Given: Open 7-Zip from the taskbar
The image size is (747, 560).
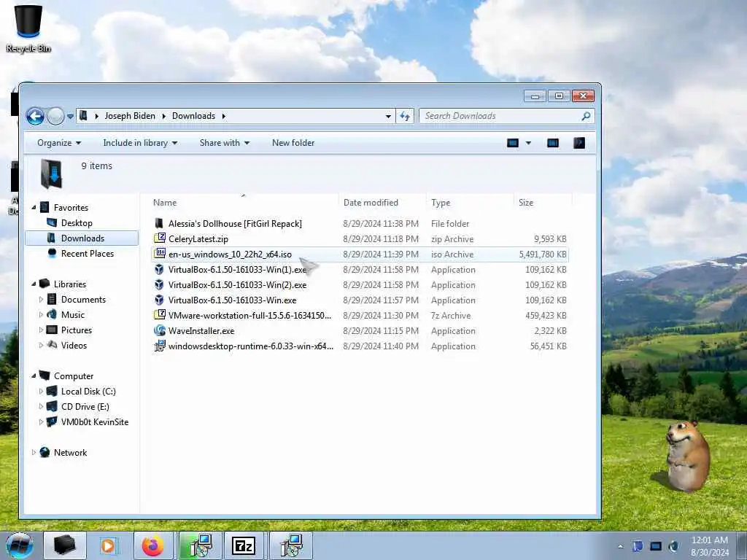Looking at the screenshot, I should [x=244, y=545].
